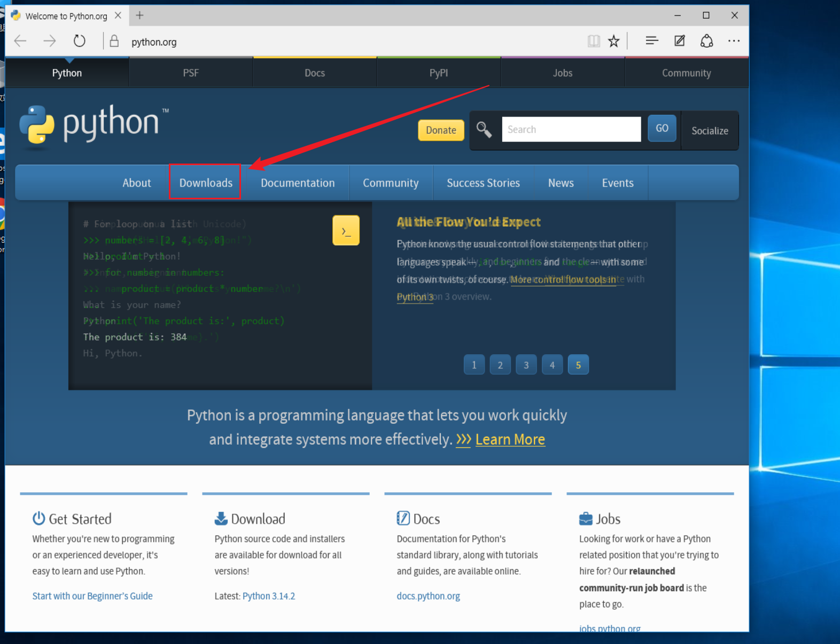Screen dimensions: 840x644
Task: Close the Welcome to Python.org tab
Action: (x=118, y=15)
